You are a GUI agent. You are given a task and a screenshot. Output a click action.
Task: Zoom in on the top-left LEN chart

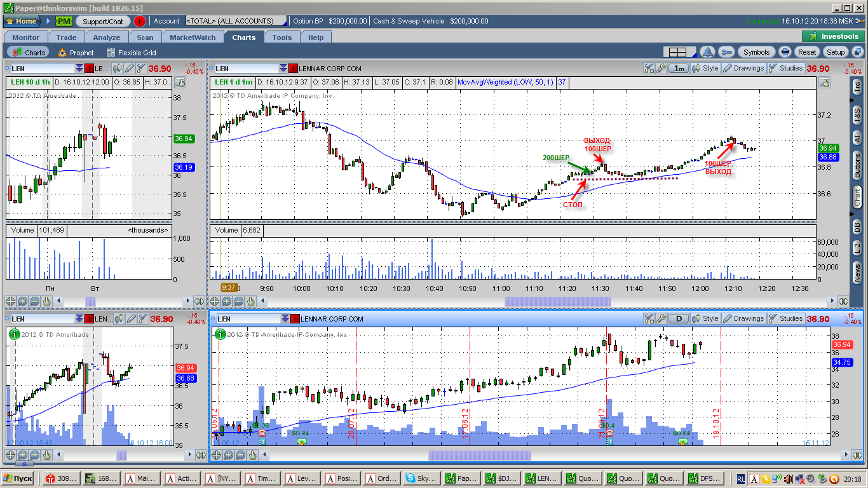22,302
